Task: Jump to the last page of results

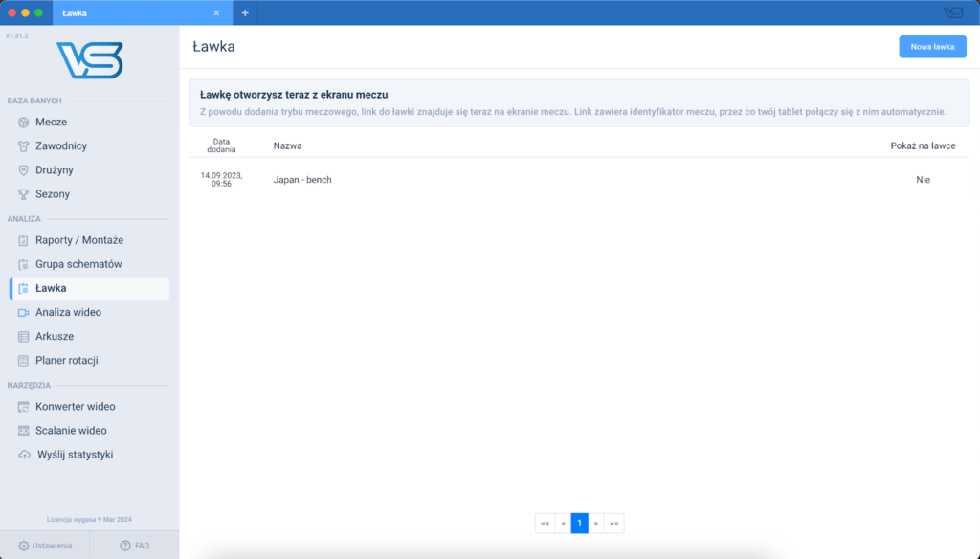Action: 614,524
